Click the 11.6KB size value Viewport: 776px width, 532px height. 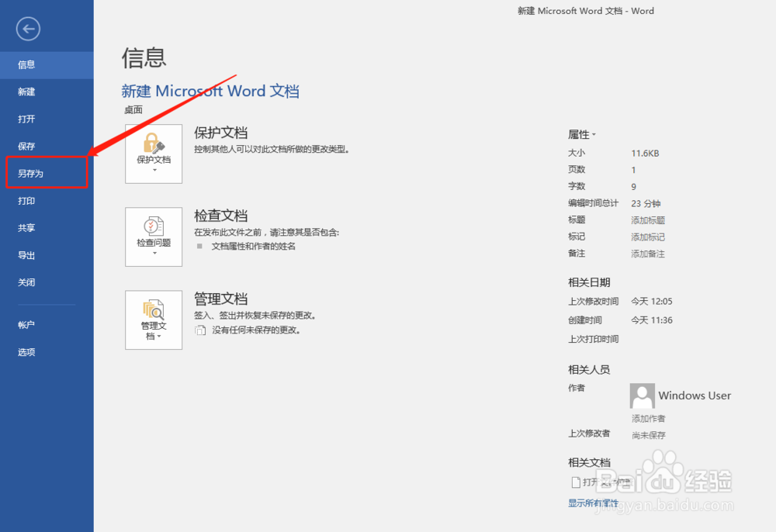pos(645,154)
